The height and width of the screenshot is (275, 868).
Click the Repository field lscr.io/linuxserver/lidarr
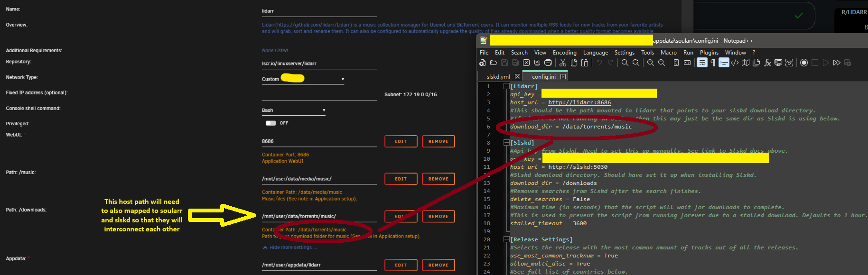click(319, 64)
